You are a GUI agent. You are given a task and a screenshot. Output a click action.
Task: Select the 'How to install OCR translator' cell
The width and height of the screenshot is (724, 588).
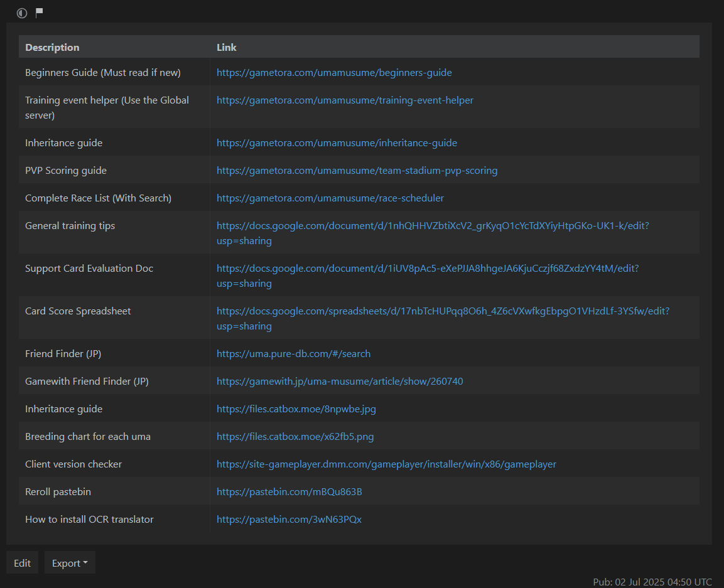(114, 519)
